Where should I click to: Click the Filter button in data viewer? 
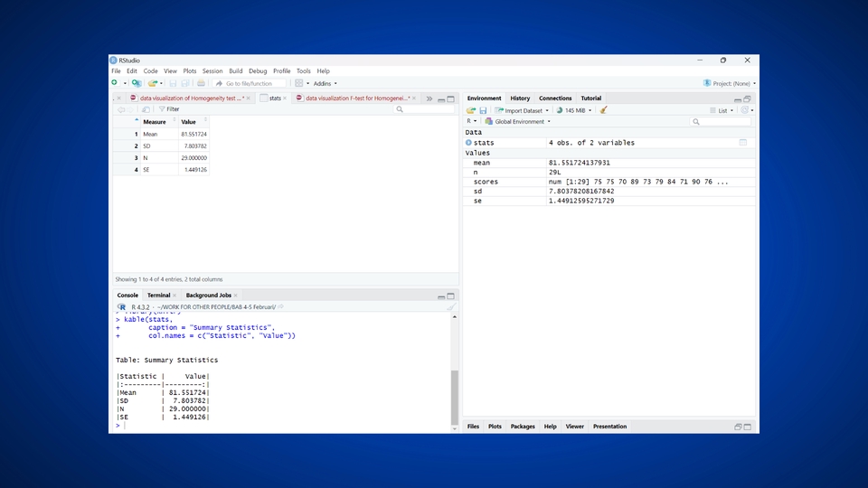click(169, 109)
